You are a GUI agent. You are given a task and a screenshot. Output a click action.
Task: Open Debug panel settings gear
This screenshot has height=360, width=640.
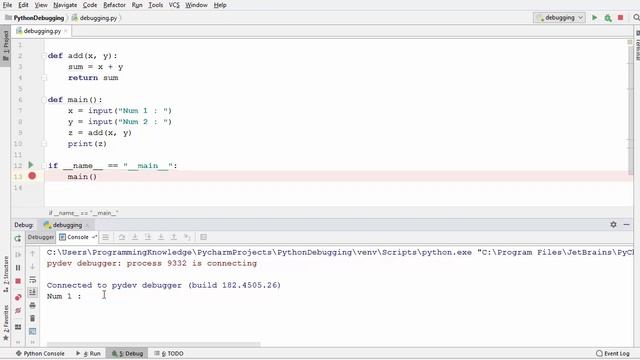coord(613,224)
